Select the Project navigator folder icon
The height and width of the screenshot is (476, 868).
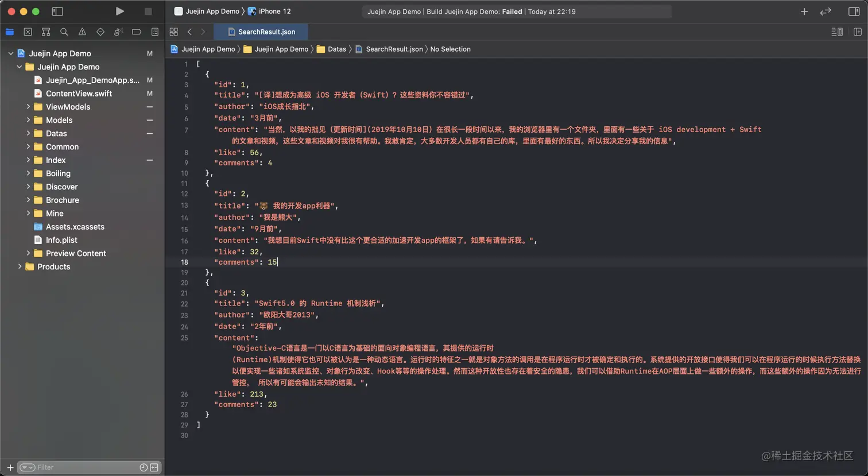tap(10, 32)
